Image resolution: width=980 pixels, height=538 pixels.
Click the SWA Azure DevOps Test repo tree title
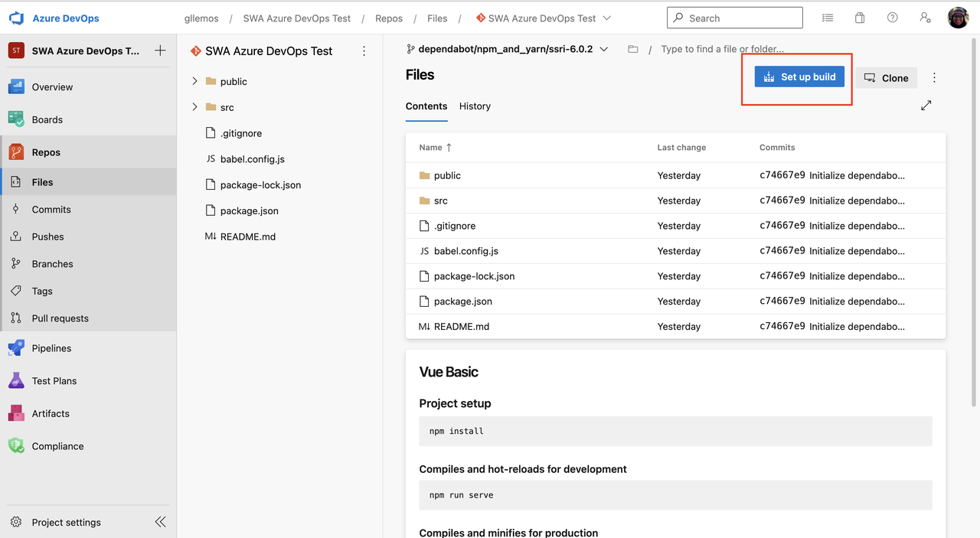(269, 51)
